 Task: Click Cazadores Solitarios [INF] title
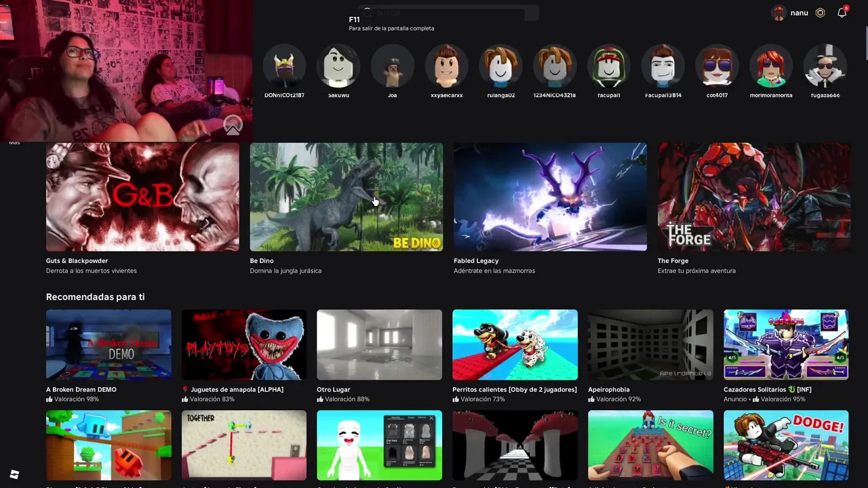(768, 390)
